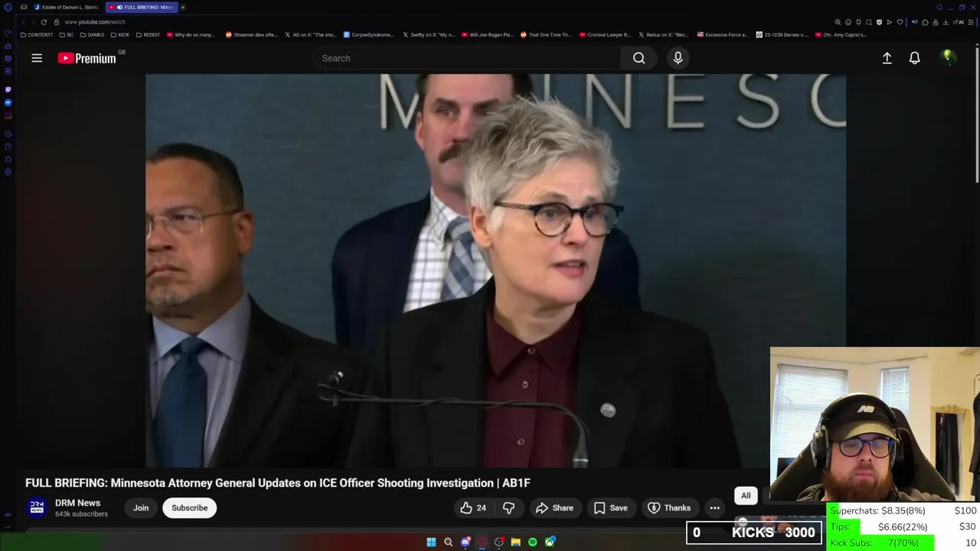Open 'Excessive Force a...' bookmark
The height and width of the screenshot is (551, 980).
pyautogui.click(x=722, y=34)
